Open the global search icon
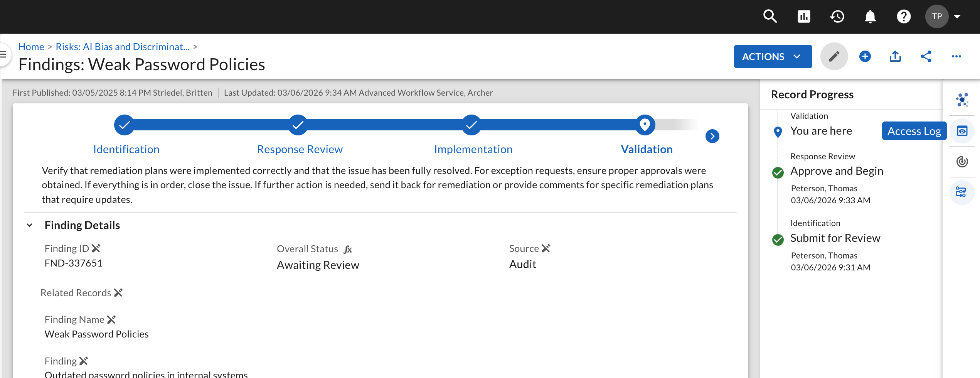This screenshot has width=980, height=378. click(x=770, y=17)
